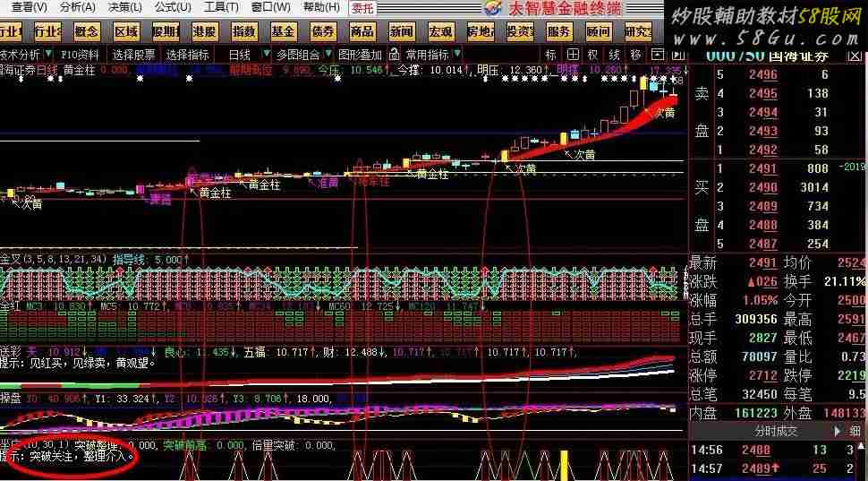Open the 概念 sector button

point(87,32)
